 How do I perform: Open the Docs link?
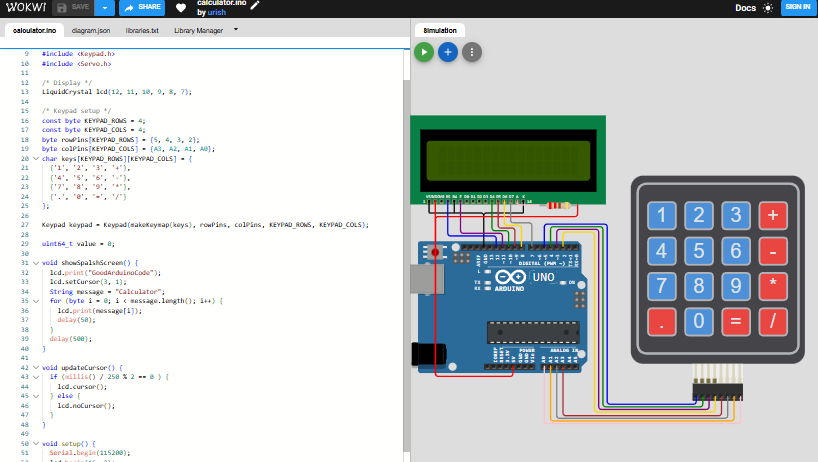pos(745,8)
